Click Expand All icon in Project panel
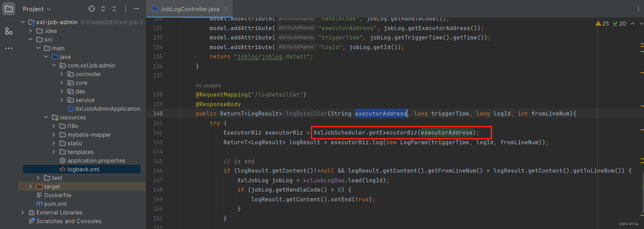 pyautogui.click(x=103, y=9)
